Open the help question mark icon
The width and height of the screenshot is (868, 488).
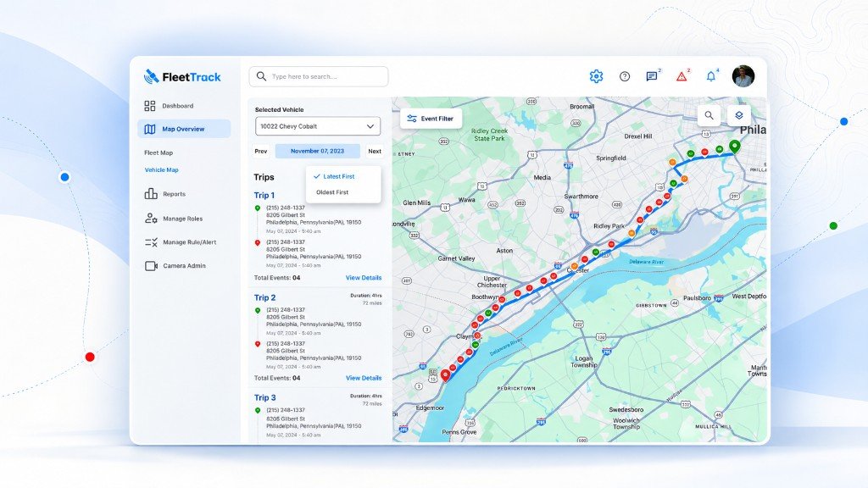625,76
